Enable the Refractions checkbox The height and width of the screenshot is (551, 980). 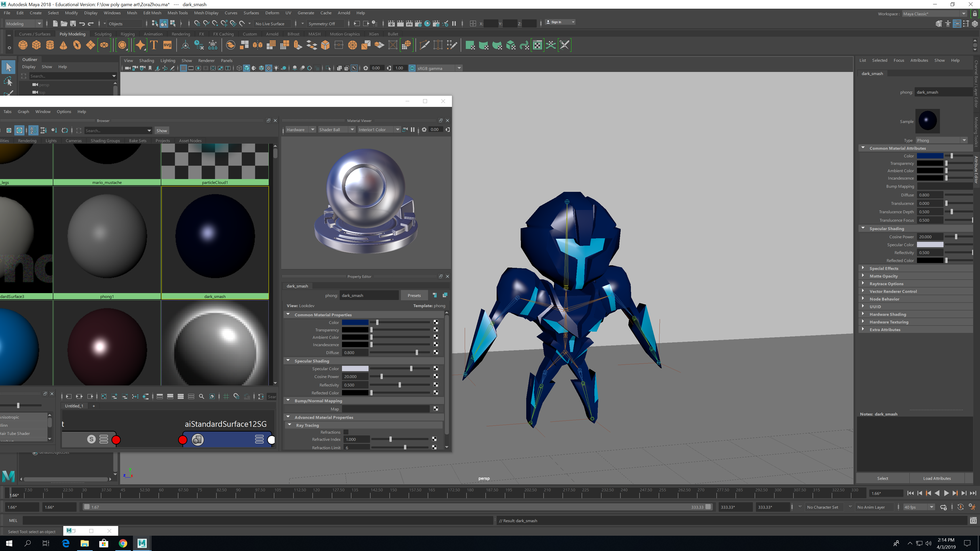346,432
